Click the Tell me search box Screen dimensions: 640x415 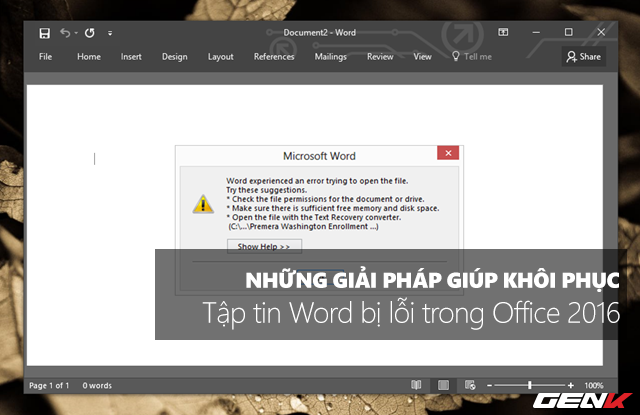(472, 57)
